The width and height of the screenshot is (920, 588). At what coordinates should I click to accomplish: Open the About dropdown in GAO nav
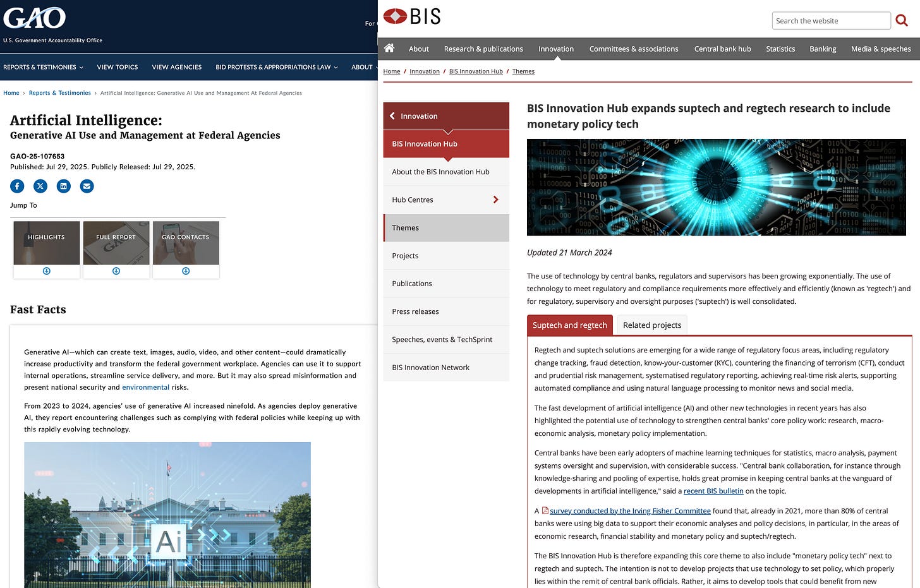tap(364, 67)
